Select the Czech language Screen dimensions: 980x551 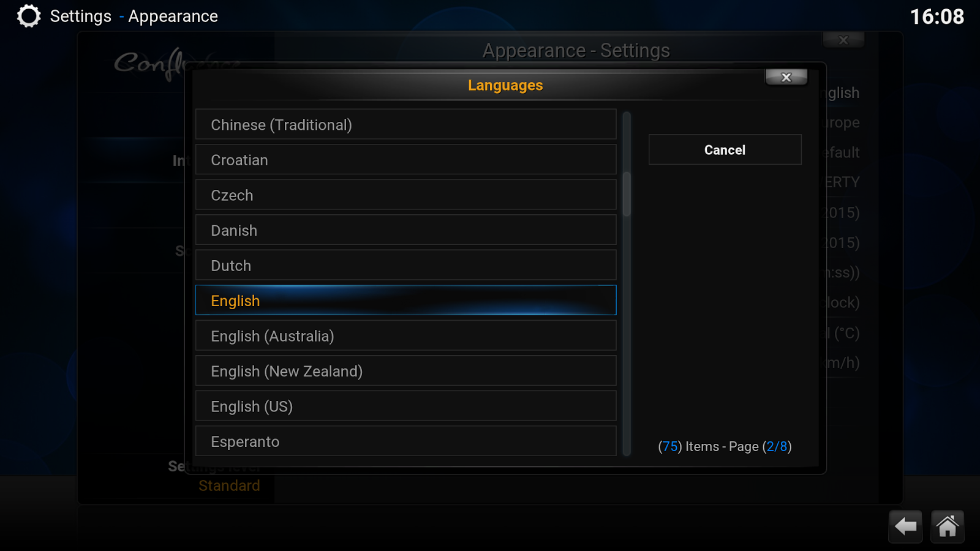click(x=406, y=195)
